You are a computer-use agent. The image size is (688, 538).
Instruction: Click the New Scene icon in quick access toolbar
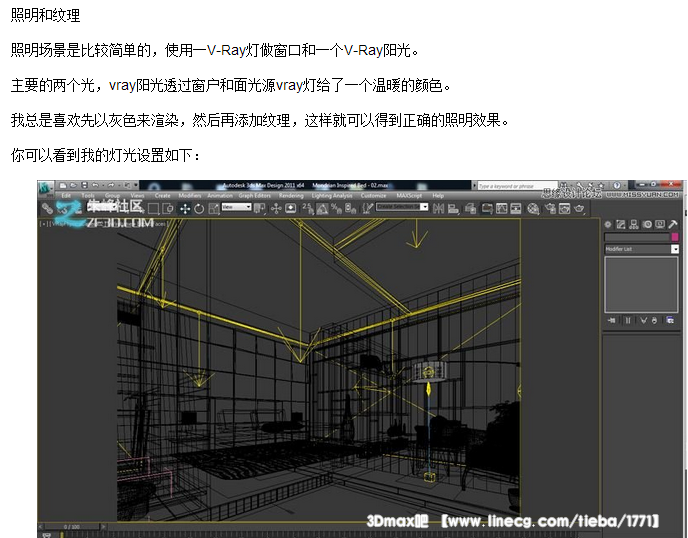[63, 185]
